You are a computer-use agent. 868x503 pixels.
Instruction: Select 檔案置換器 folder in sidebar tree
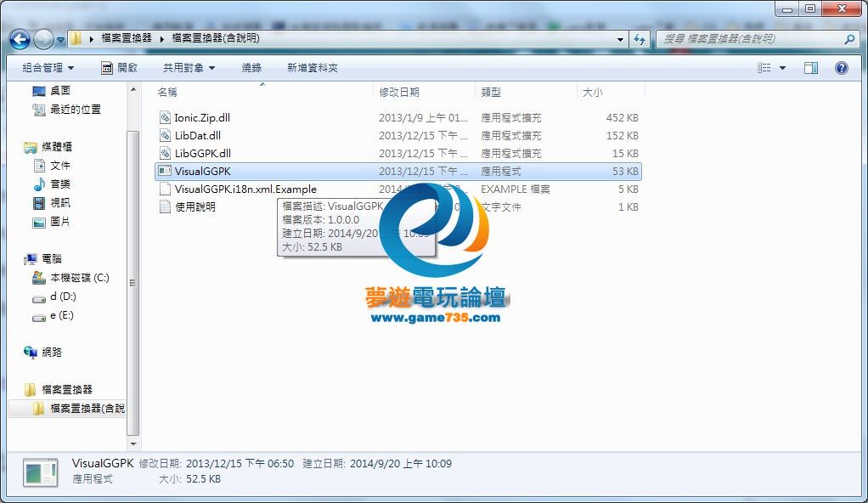[x=66, y=389]
